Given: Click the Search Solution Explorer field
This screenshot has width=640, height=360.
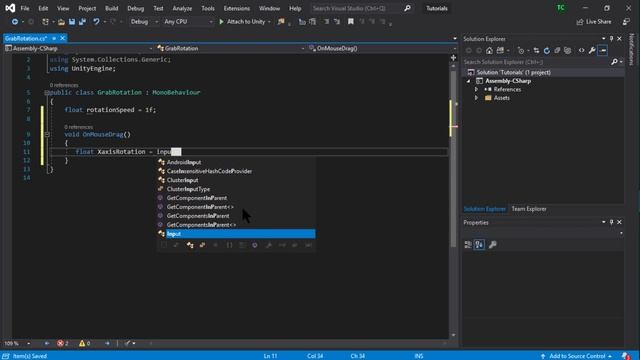Looking at the screenshot, I should (536, 62).
